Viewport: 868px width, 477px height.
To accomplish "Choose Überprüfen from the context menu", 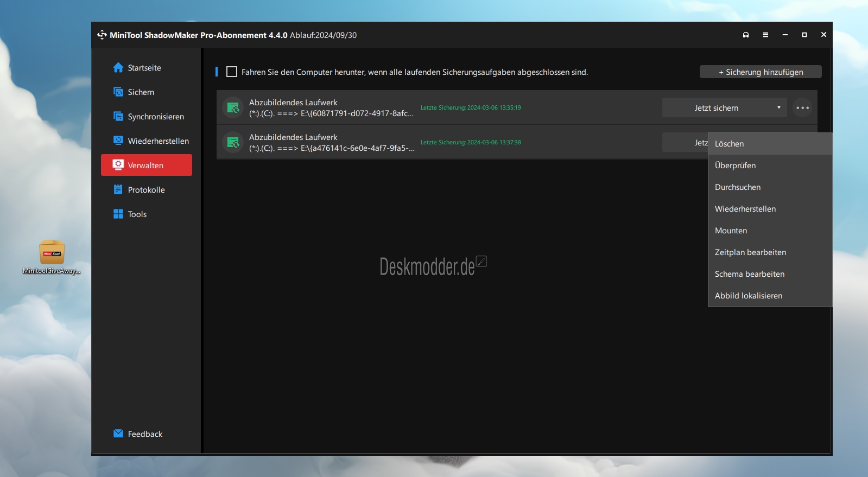I will [770, 166].
